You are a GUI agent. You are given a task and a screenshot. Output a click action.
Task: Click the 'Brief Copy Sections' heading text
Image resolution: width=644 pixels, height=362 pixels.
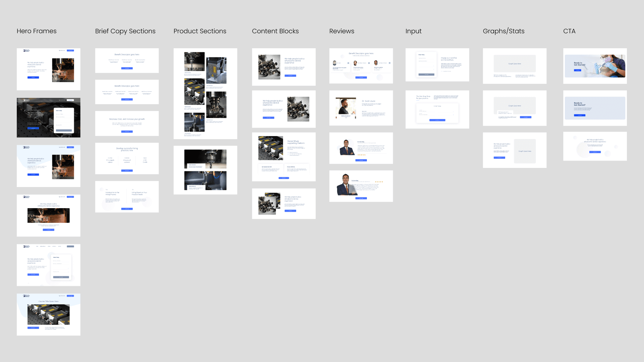click(125, 31)
